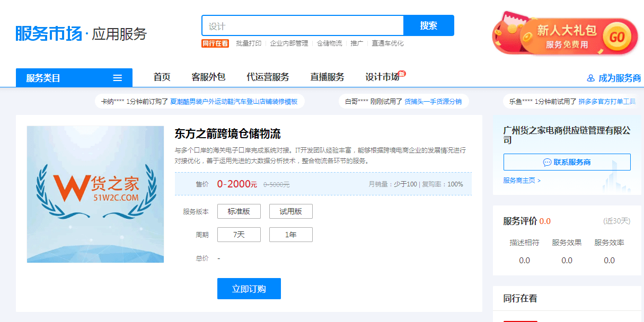Click the 货之家 product thumbnail image
Image resolution: width=644 pixels, height=322 pixels.
pos(95,194)
